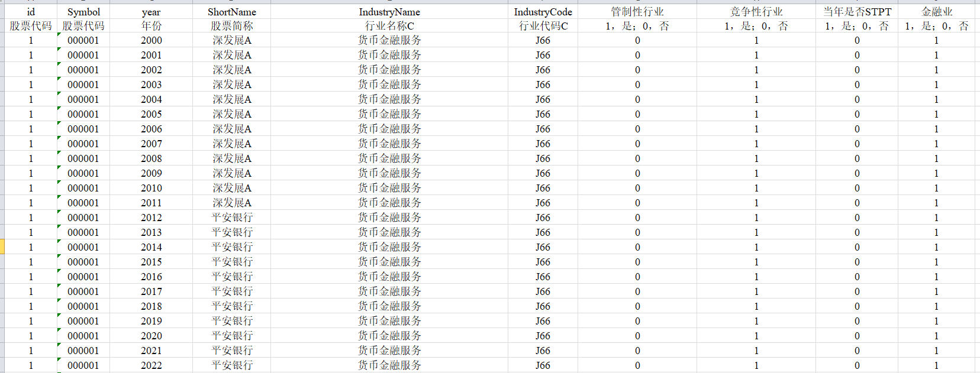Select '平安银行' in the 2017 row
Viewport: 980px width, 373px height.
point(232,291)
